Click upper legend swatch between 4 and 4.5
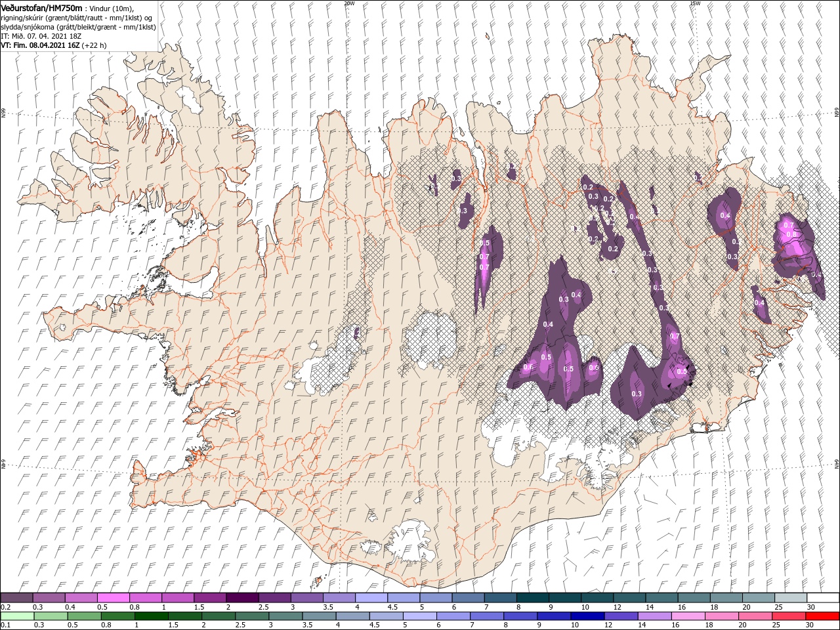Screen dimensions: 840x630 [371, 598]
